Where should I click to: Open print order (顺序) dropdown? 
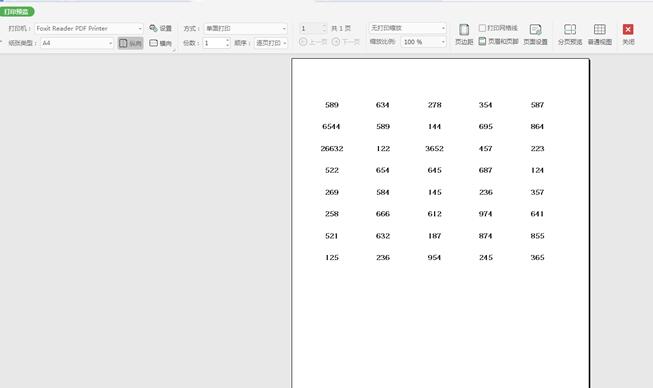click(x=271, y=43)
